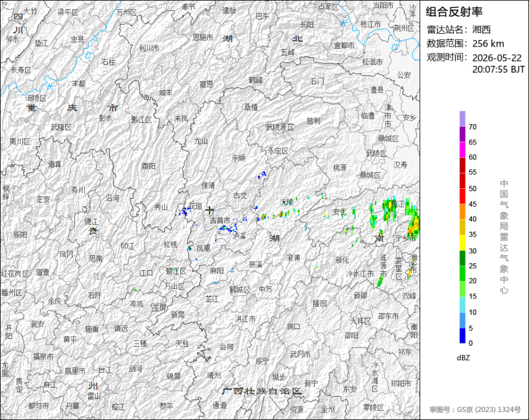Click the 组合反射率 title text
Screen dimensions: 529x420
point(454,12)
